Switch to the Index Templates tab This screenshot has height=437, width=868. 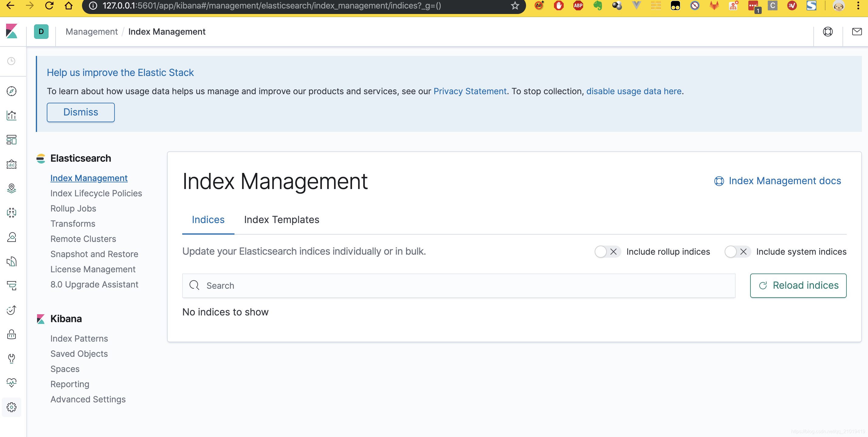(281, 220)
